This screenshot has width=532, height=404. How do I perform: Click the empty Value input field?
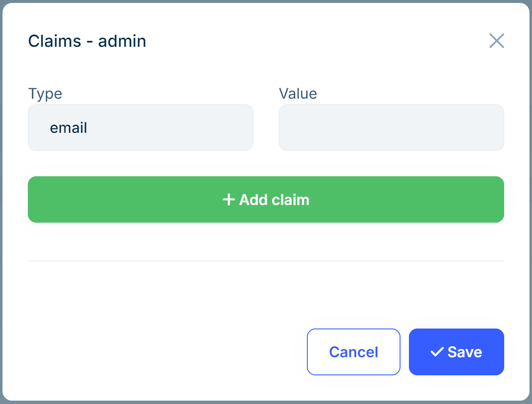pos(391,127)
